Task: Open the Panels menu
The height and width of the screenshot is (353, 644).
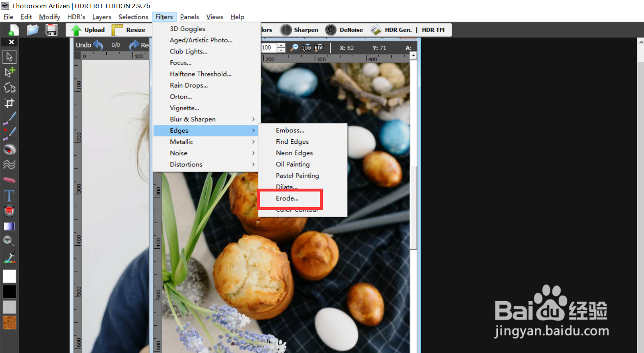Action: (189, 17)
